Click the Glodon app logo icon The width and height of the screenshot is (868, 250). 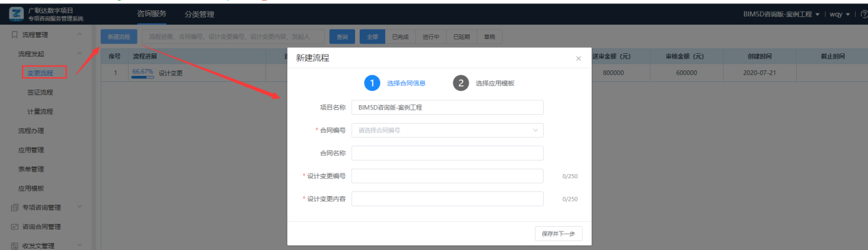tap(16, 14)
